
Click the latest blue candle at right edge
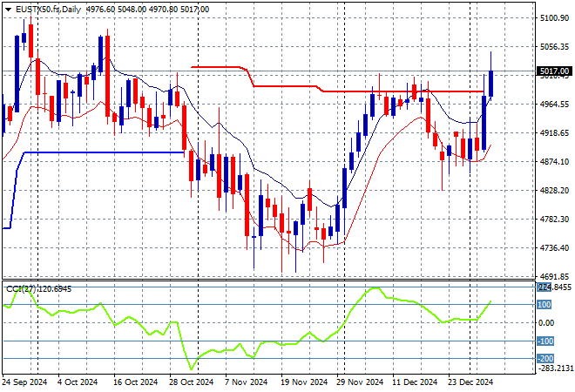(x=491, y=83)
